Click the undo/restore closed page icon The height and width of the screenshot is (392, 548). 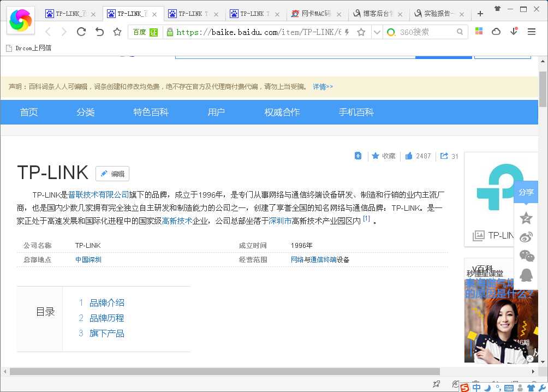pos(99,32)
